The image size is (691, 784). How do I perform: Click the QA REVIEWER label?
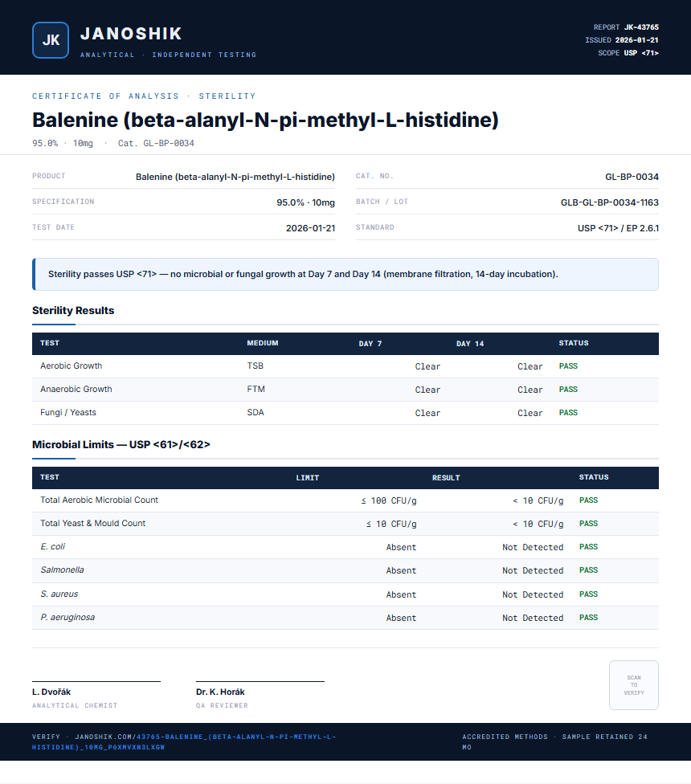click(x=222, y=705)
